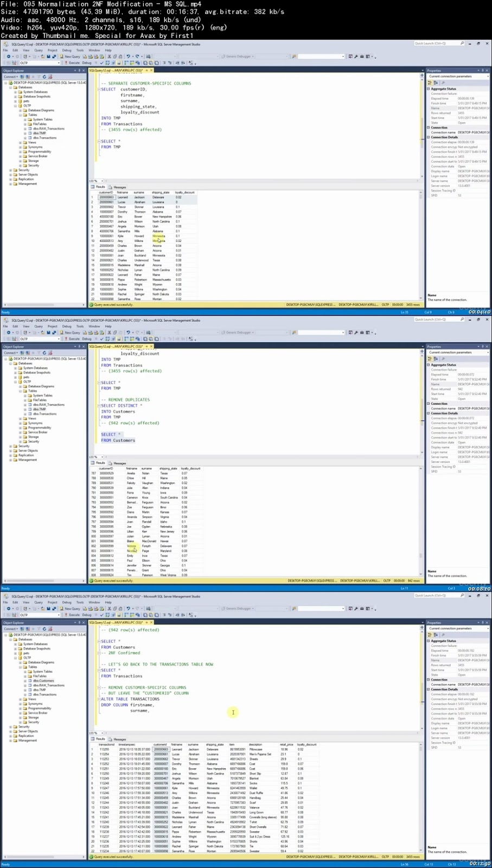492x868 pixels.
Task: Collapse Connection Details section in the middle screenshot
Action: [x=429, y=413]
